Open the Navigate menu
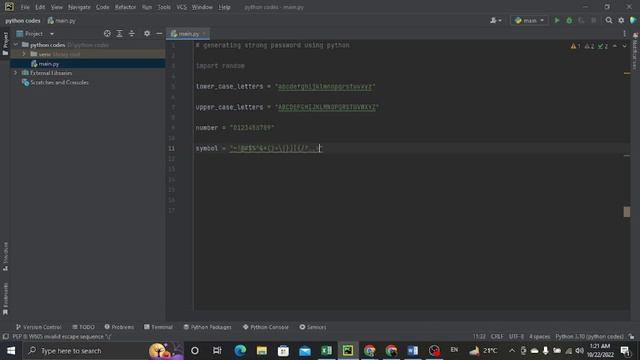640x360 pixels. (79, 7)
